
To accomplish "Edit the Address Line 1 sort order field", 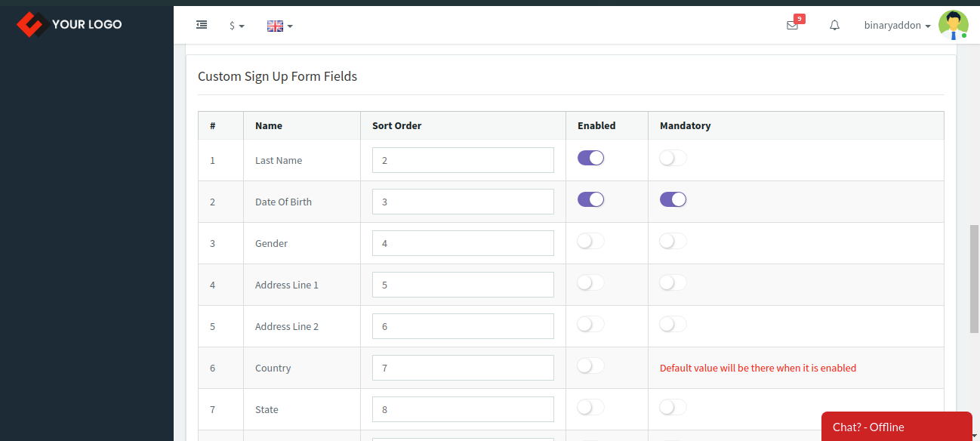I will coord(463,285).
